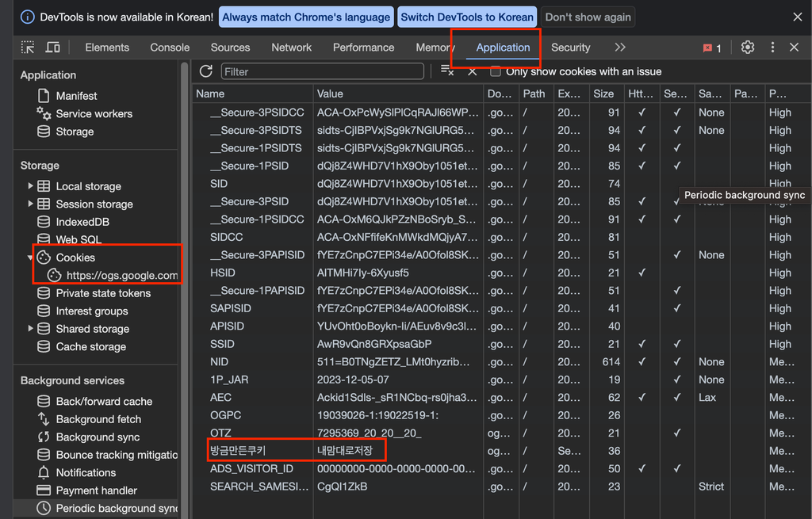Dismiss the language banner with X

pyautogui.click(x=798, y=17)
